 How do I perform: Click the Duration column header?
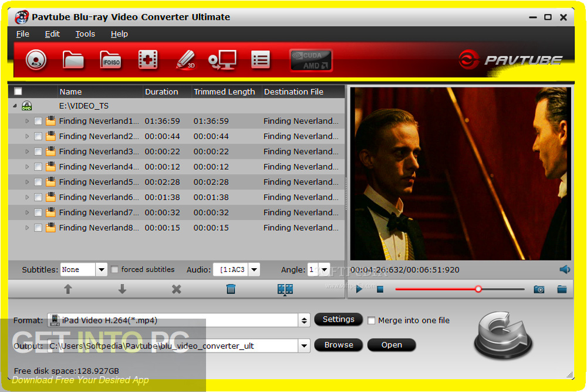coord(167,92)
